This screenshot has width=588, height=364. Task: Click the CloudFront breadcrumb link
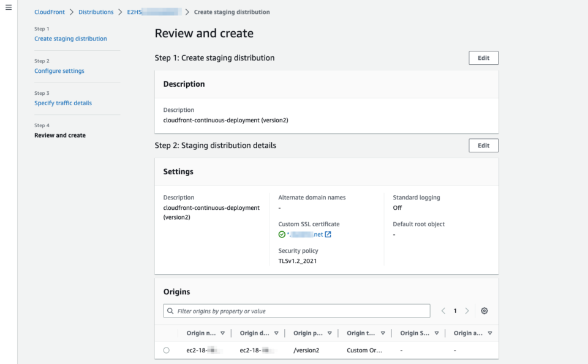point(49,12)
